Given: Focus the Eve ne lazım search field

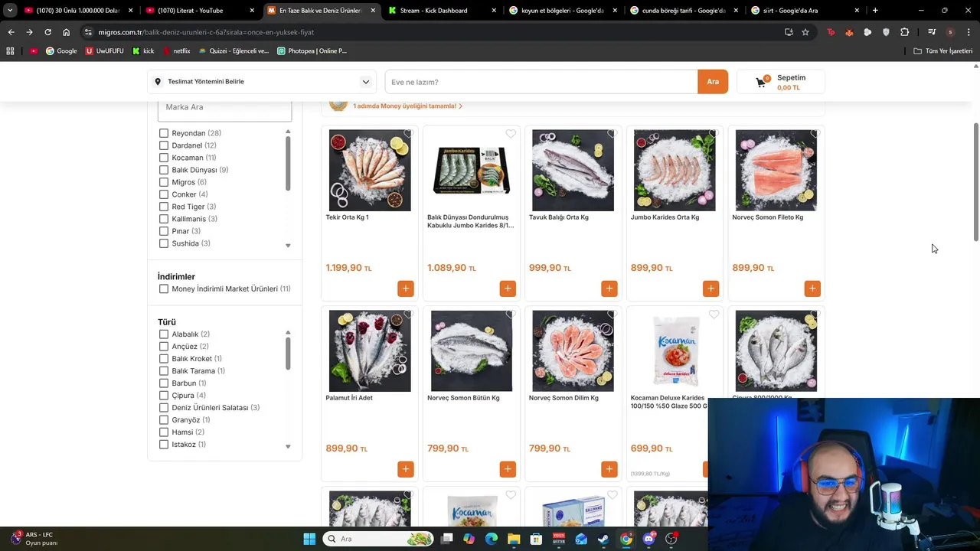Looking at the screenshot, I should coord(541,82).
